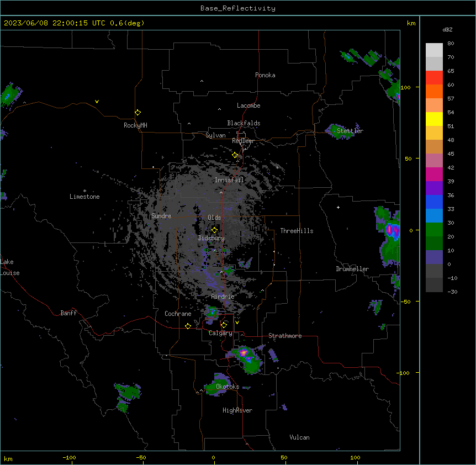The width and height of the screenshot is (476, 465).
Task: Select the ThreeHills town label
Action: (x=297, y=231)
